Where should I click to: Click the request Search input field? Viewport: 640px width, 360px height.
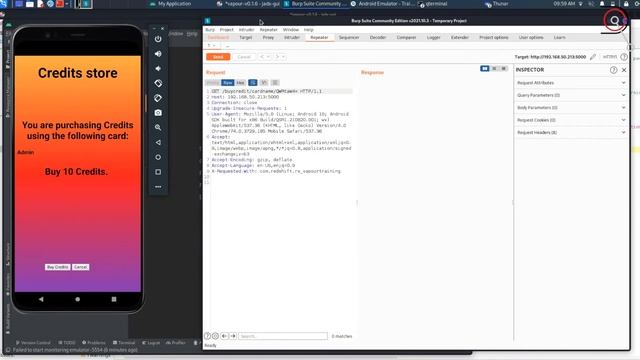pyautogui.click(x=283, y=336)
